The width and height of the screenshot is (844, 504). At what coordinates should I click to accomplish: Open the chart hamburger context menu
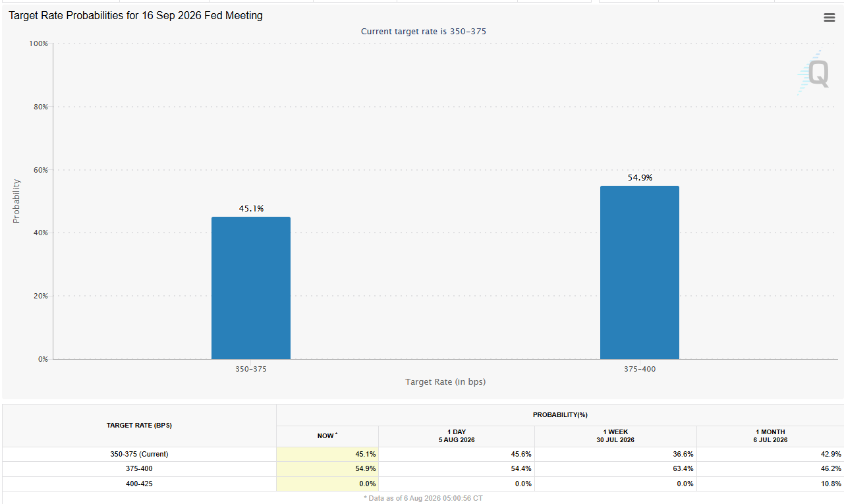829,18
